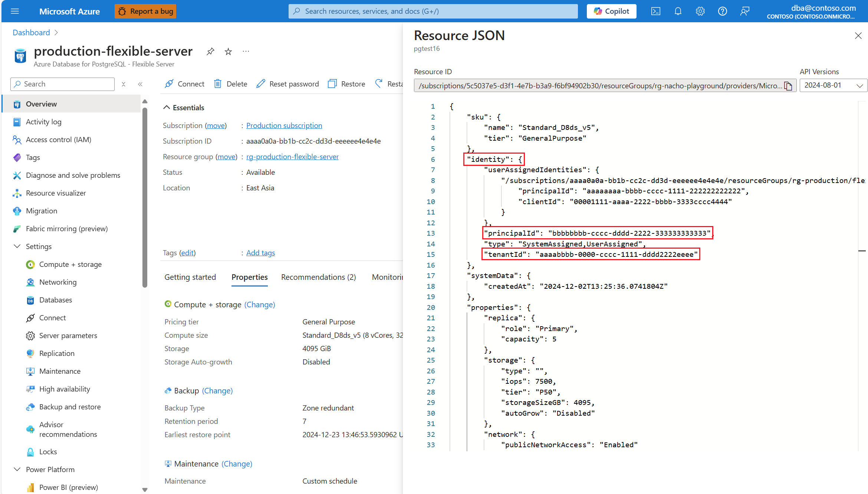The height and width of the screenshot is (494, 868).
Task: Switch to the Recommendations (2) tab
Action: point(318,277)
